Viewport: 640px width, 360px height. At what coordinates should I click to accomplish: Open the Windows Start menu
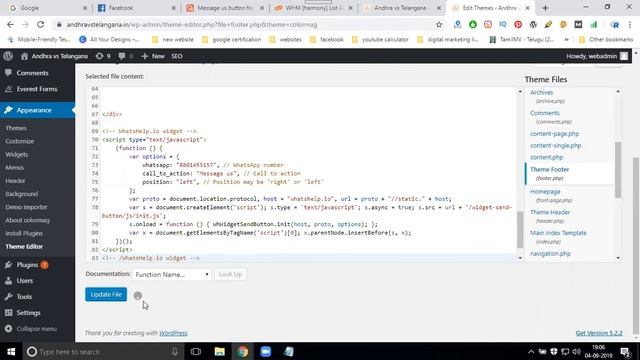pyautogui.click(x=11, y=351)
